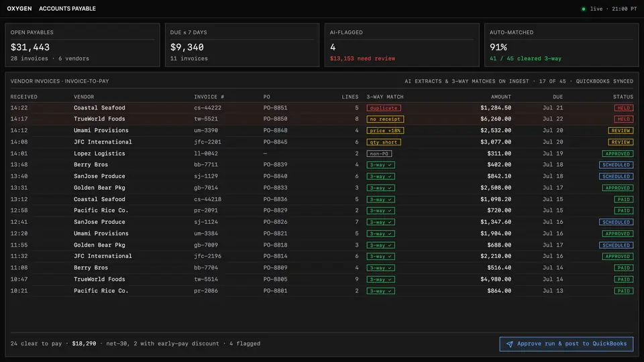Select vendor Lopez Logistics
Viewport: 644px width, 362px height.
click(x=99, y=154)
